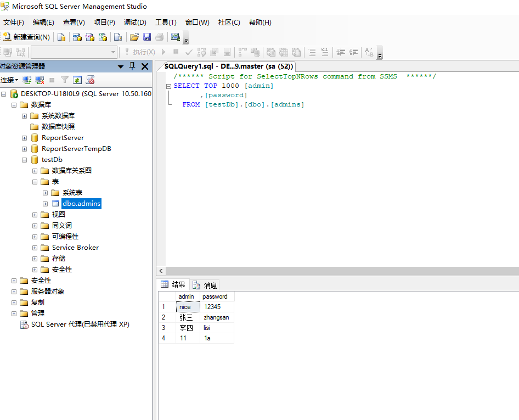Open standard toolbar overflow options arrow
Image resolution: width=519 pixels, height=420 pixels.
click(186, 38)
